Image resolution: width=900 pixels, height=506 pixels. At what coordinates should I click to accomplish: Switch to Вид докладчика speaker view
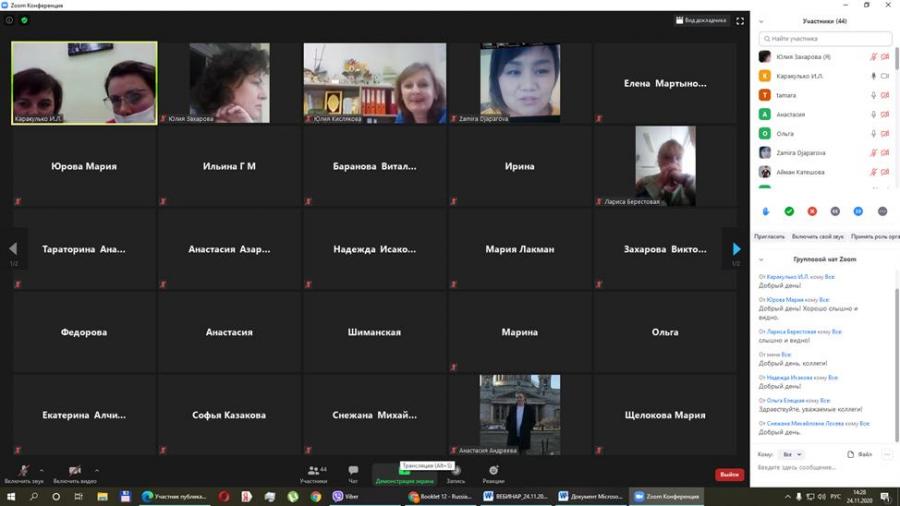pos(701,21)
